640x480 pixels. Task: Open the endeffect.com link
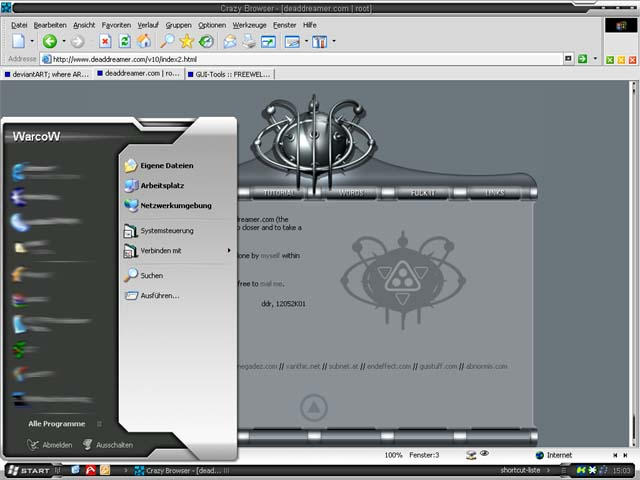click(x=389, y=366)
